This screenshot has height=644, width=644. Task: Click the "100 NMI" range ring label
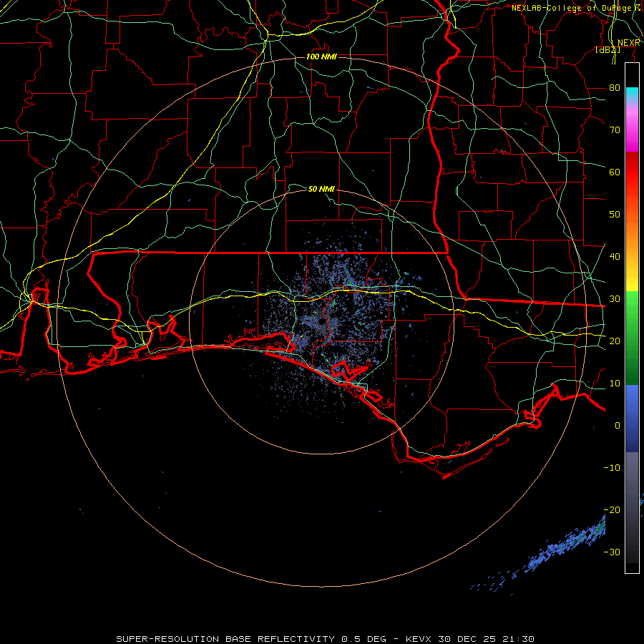tap(321, 57)
